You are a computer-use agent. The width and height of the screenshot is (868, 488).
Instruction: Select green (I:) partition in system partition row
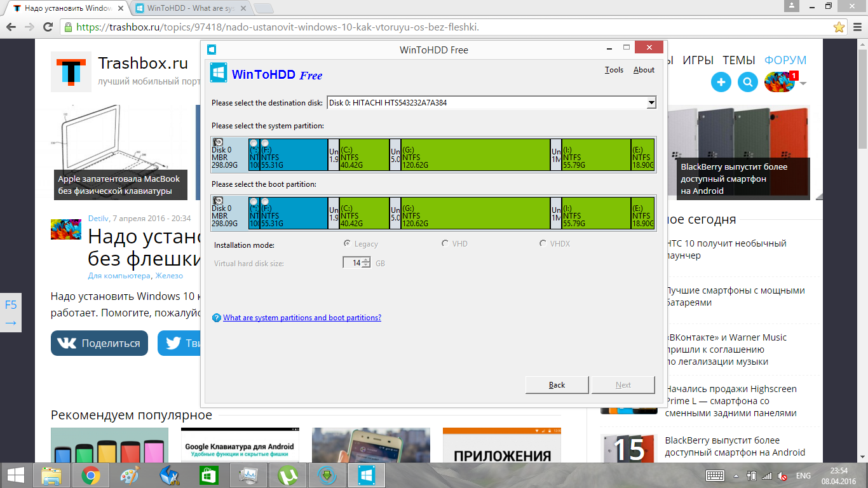(x=596, y=154)
